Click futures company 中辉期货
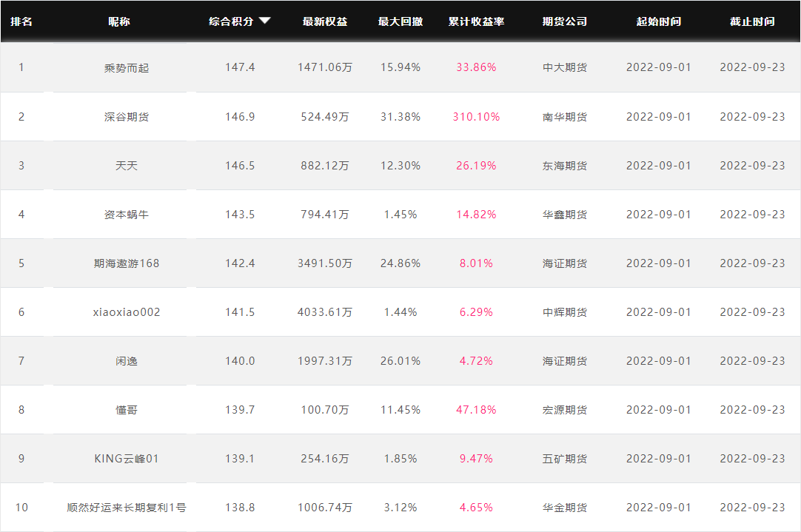The image size is (801, 532). (565, 312)
